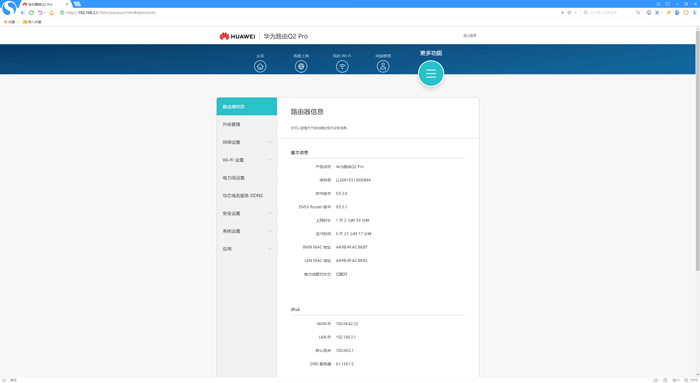Open the Dynamic DNS (DDNS) sidebar item
Viewport: 700px width, 383px height.
pyautogui.click(x=247, y=196)
